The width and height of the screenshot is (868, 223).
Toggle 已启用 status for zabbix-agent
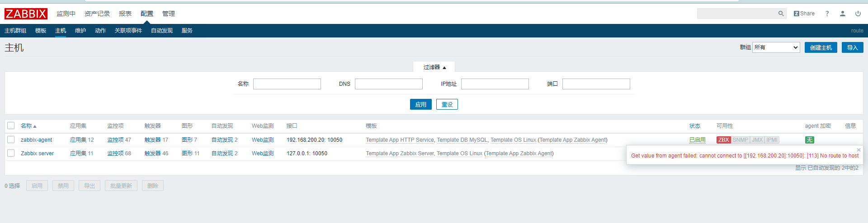pyautogui.click(x=698, y=140)
